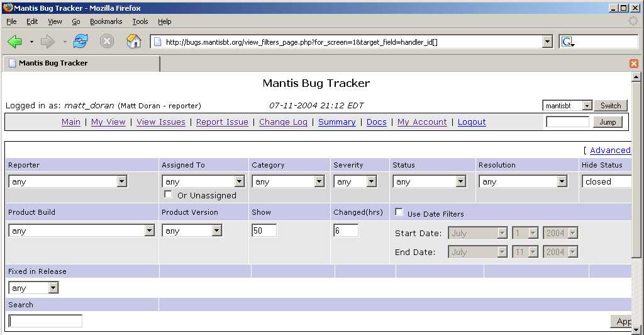Click the Stop loading icon
Screen dimensions: 644x335
107,42
